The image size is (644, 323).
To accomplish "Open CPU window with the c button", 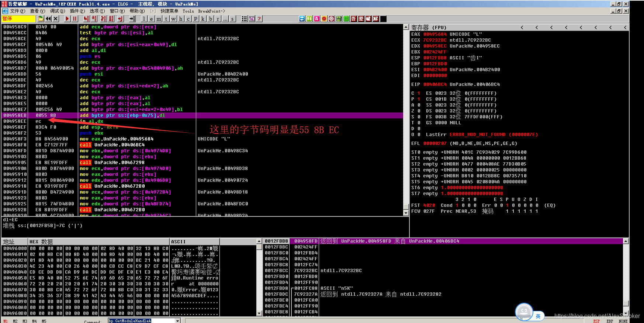I will pos(188,19).
